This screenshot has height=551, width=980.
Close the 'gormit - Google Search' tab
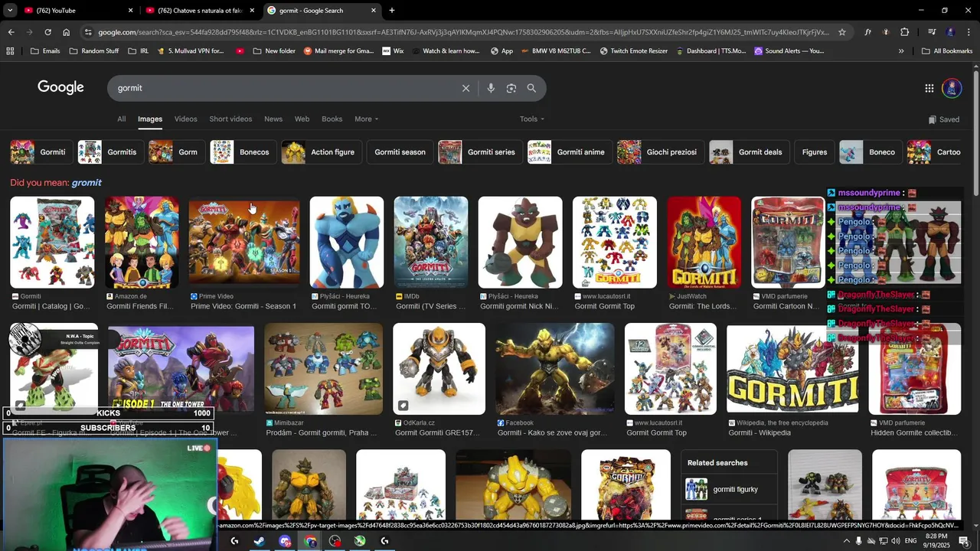374,11
